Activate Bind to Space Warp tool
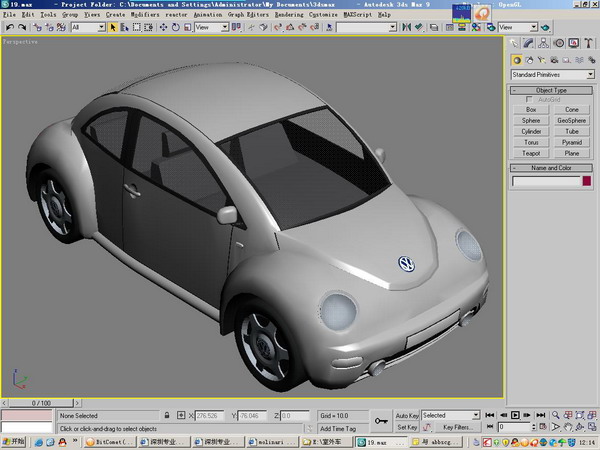Viewport: 600px width, 450px height. pos(61,28)
